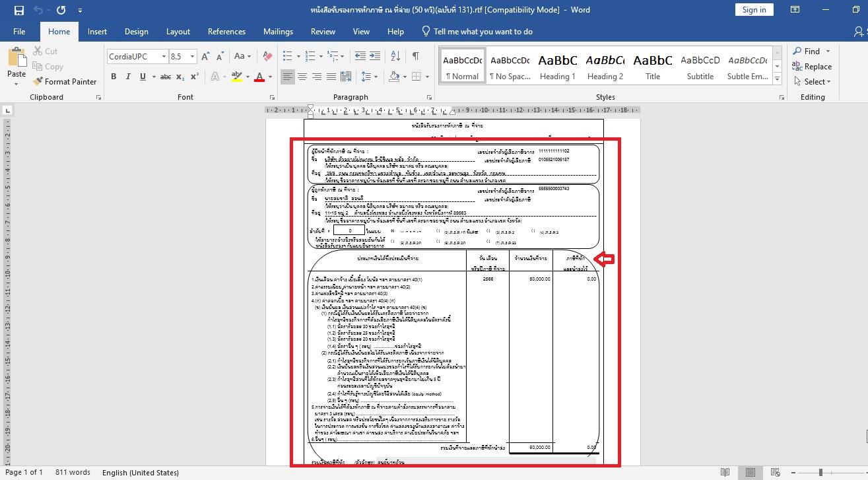Open the Ribbon Display Options
868x480 pixels.
[796, 10]
